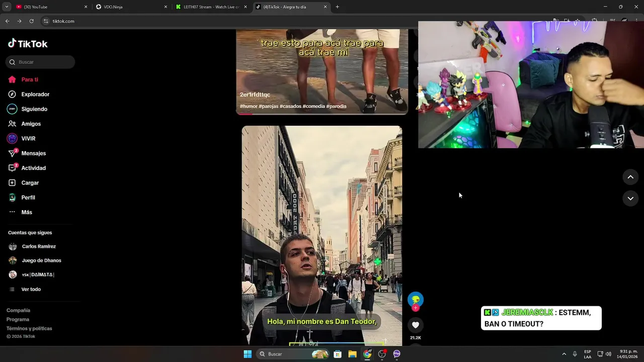Seek on the top video progress bar
The image size is (644, 362).
click(x=322, y=114)
